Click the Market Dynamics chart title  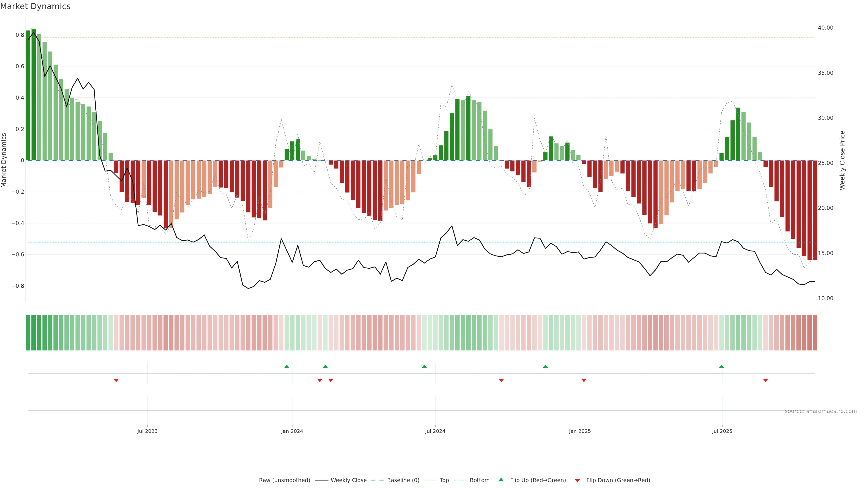coord(35,6)
